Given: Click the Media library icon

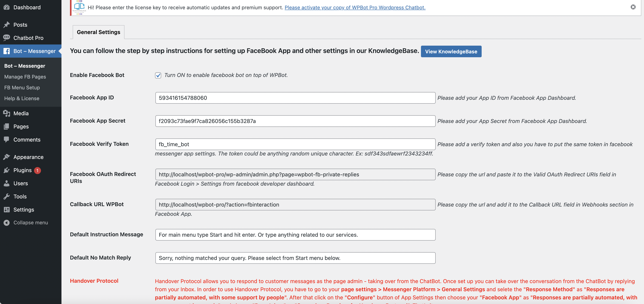Looking at the screenshot, I should coord(7,113).
